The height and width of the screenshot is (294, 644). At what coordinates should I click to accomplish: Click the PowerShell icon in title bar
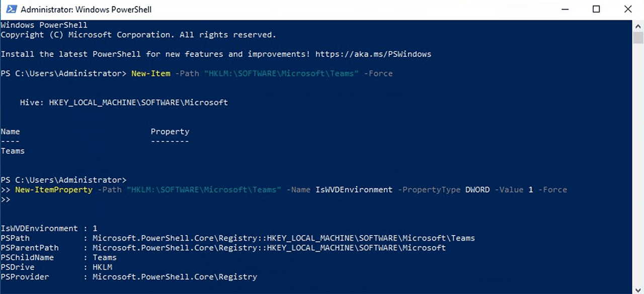(x=10, y=9)
